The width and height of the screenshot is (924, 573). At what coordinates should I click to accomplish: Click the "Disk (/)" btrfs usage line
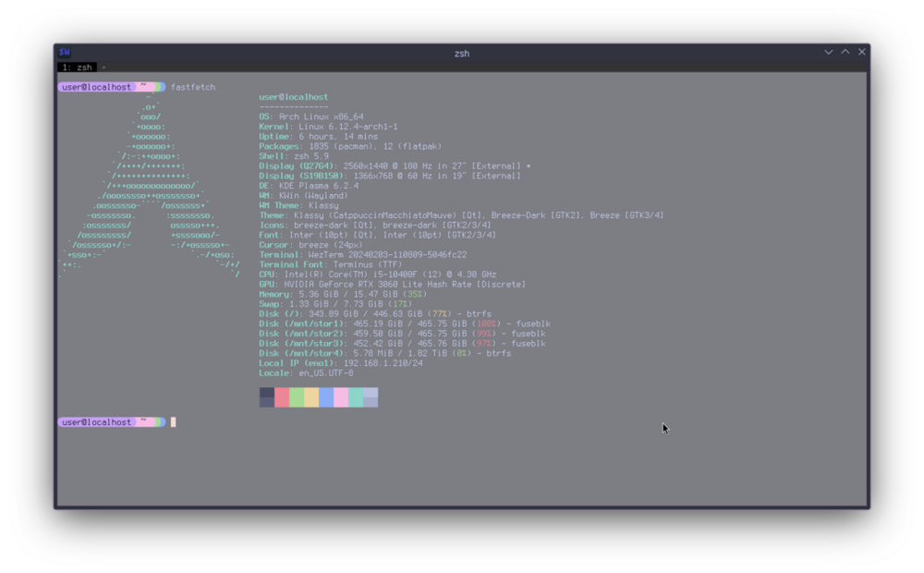coord(375,314)
